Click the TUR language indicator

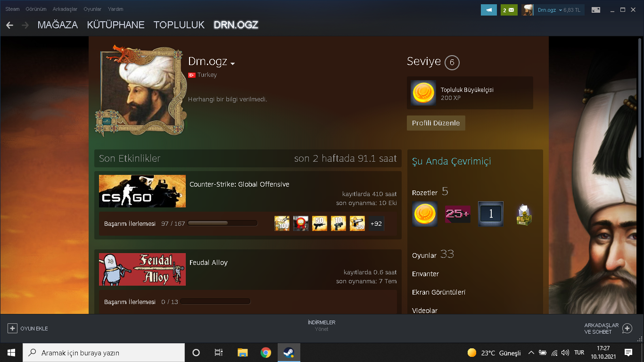pyautogui.click(x=579, y=353)
